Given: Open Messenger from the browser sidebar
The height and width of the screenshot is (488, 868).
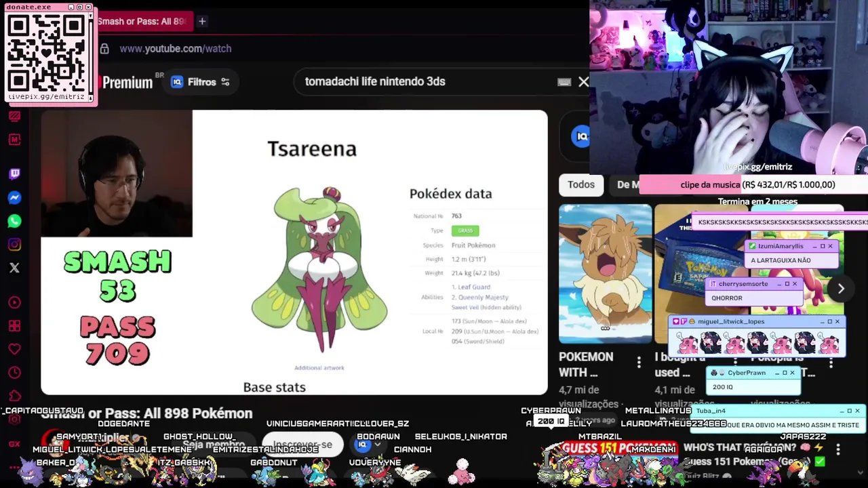Looking at the screenshot, I should coord(14,198).
